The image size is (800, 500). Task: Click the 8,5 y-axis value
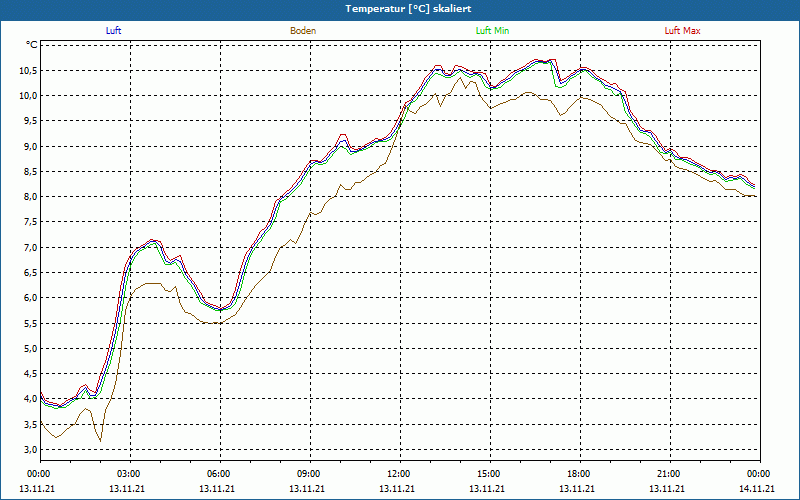pyautogui.click(x=31, y=171)
